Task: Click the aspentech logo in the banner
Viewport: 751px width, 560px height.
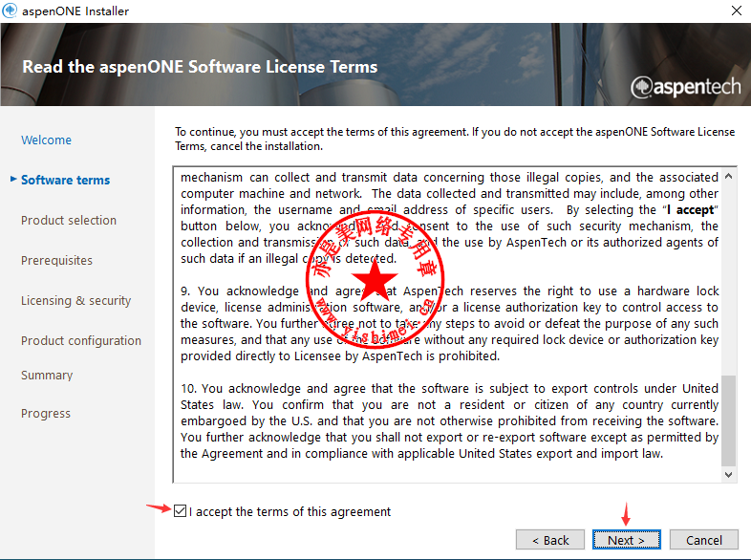Action: pyautogui.click(x=685, y=87)
